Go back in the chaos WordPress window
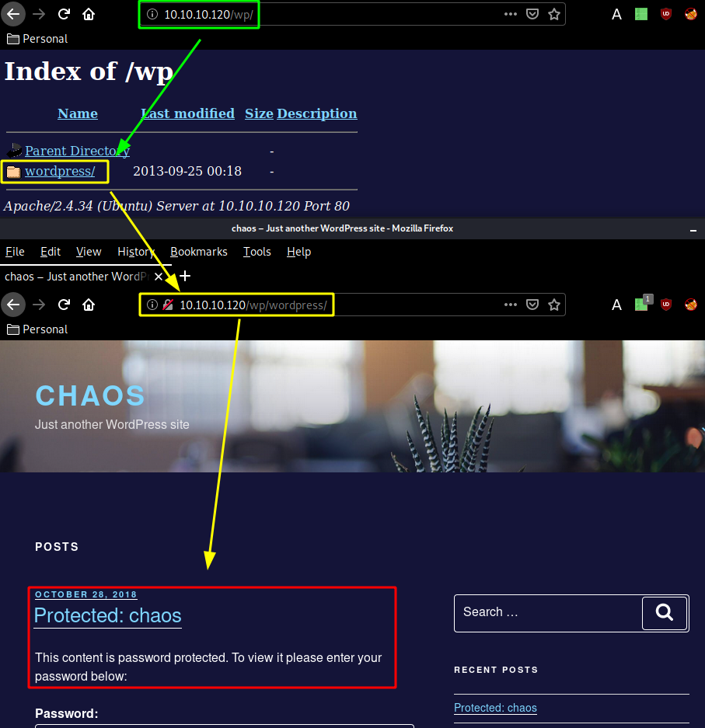Image resolution: width=705 pixels, height=728 pixels. [x=13, y=305]
